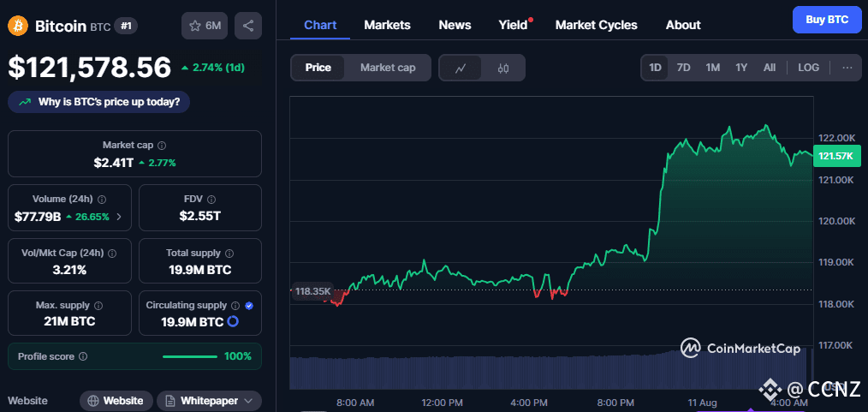Set chart range to 1D
The height and width of the screenshot is (412, 868).
[x=656, y=68]
